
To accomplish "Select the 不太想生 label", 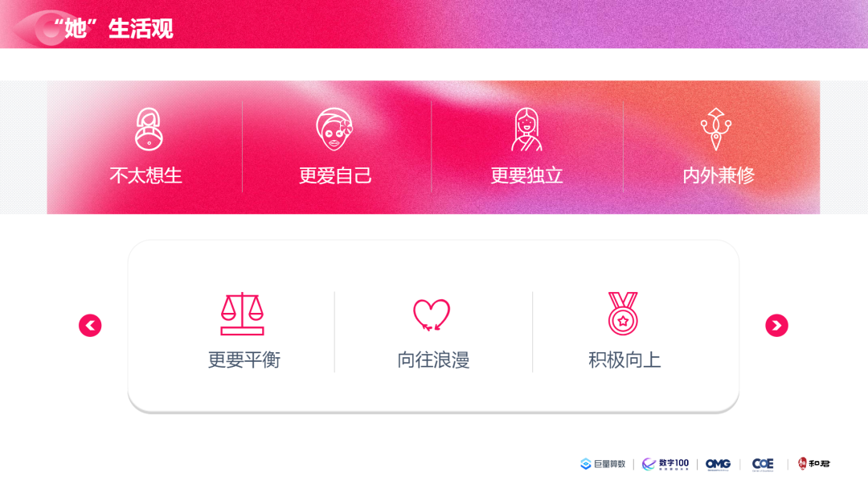I will (x=145, y=175).
